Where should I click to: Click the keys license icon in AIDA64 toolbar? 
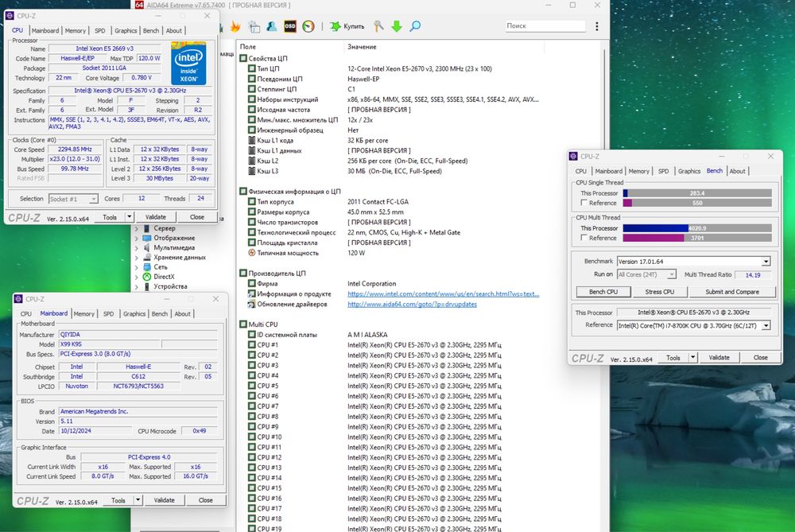tap(378, 26)
